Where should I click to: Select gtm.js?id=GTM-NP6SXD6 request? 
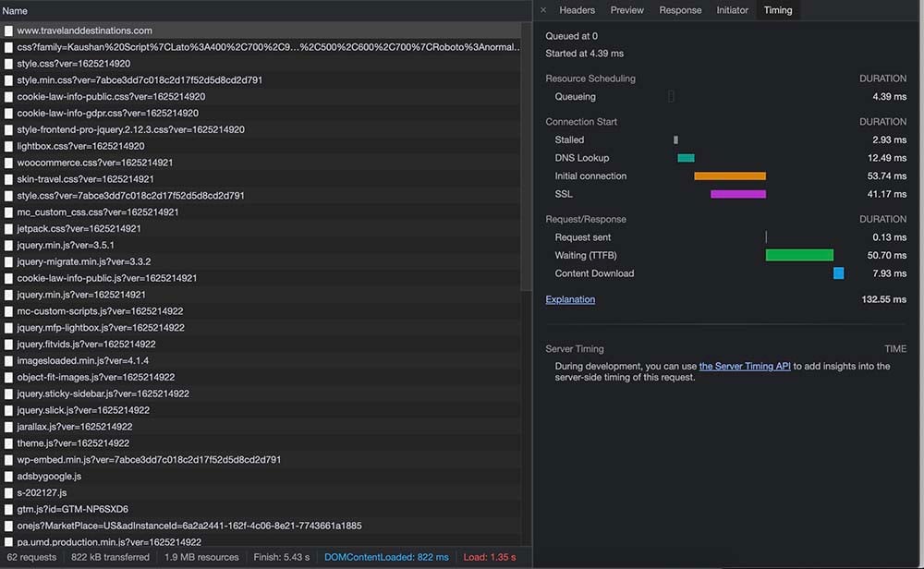[x=261, y=509]
